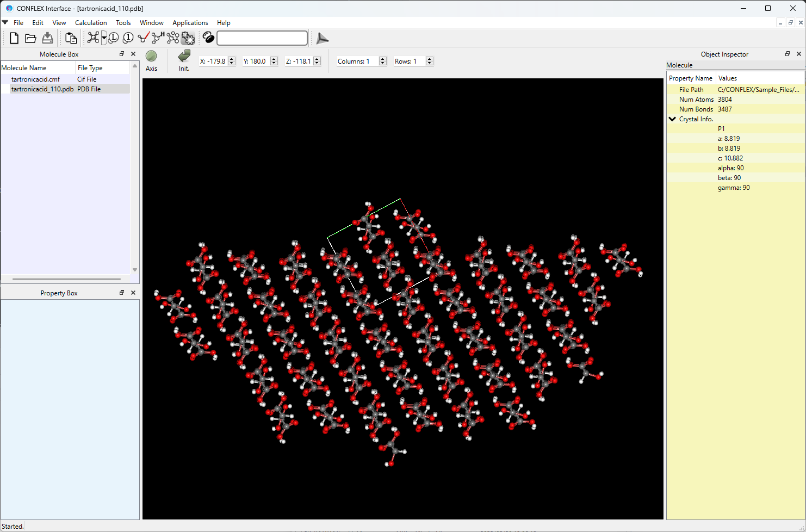This screenshot has width=806, height=532.
Task: Increase Columns value with the stepper
Action: (383, 58)
